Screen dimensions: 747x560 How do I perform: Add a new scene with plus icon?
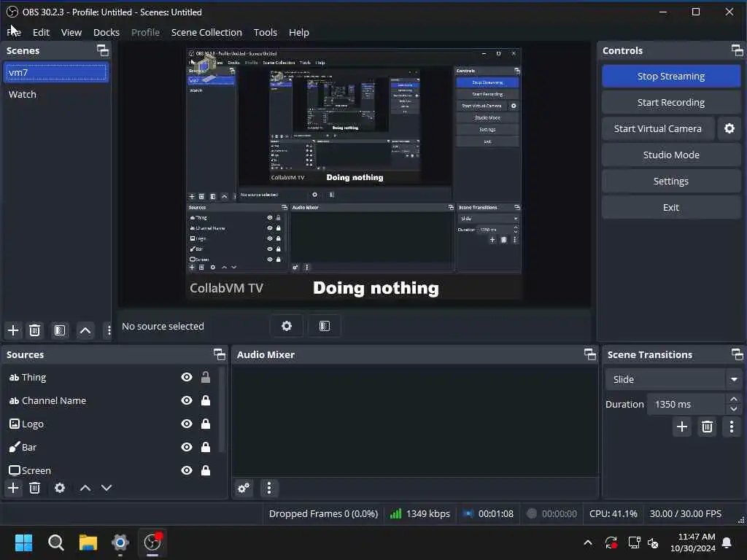[x=13, y=330]
